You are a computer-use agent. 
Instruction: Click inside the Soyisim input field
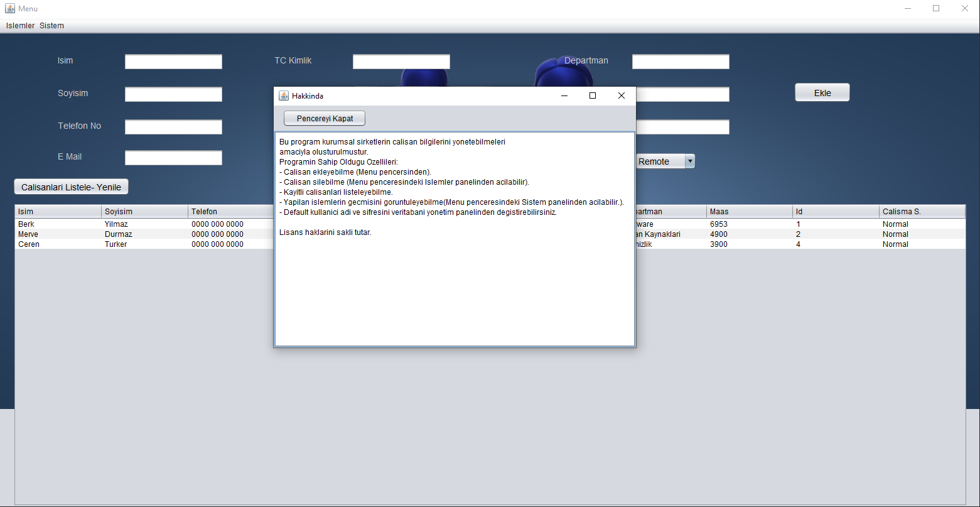tap(173, 94)
